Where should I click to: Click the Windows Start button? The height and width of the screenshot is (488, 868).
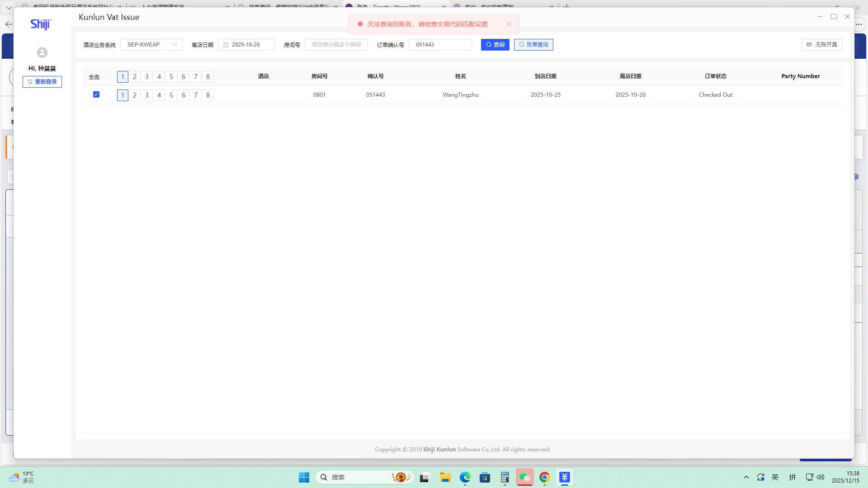[x=304, y=477]
